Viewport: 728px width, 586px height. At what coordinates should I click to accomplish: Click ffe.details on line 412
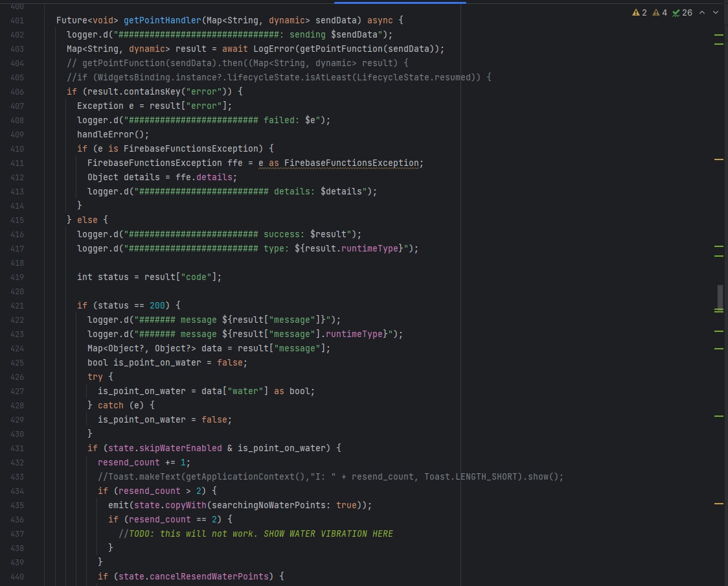[204, 177]
